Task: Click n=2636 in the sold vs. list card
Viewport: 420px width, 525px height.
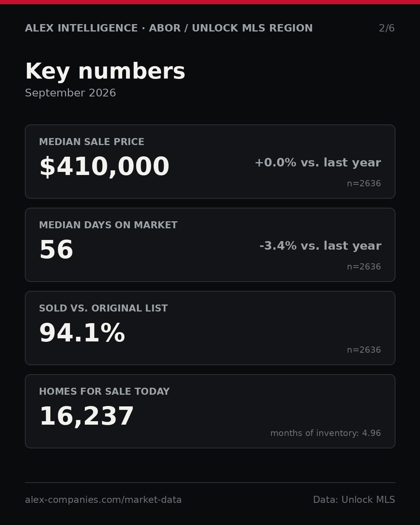Action: (x=364, y=350)
